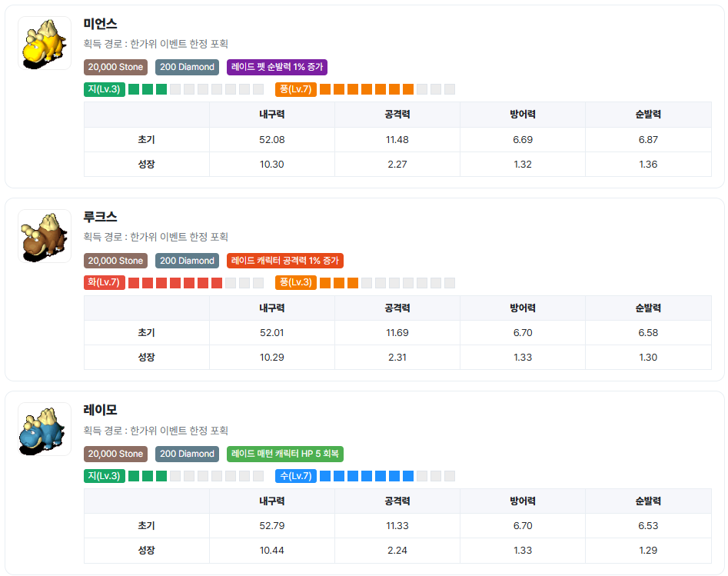Click 순발력 column header in 루크스 table
The height and width of the screenshot is (576, 728).
pos(648,308)
